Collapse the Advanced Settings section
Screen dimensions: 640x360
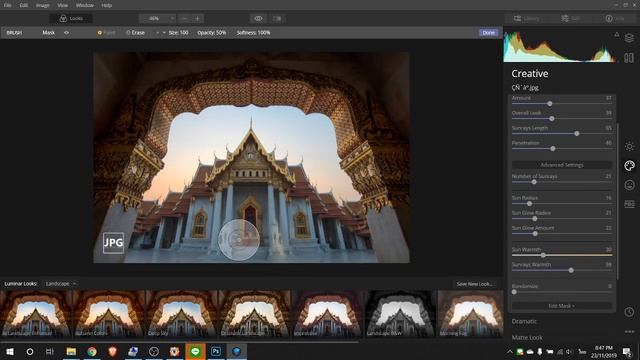(x=562, y=165)
